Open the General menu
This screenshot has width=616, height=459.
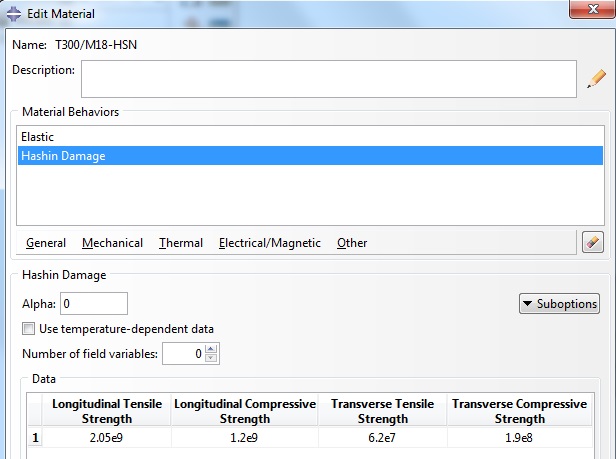tap(46, 243)
